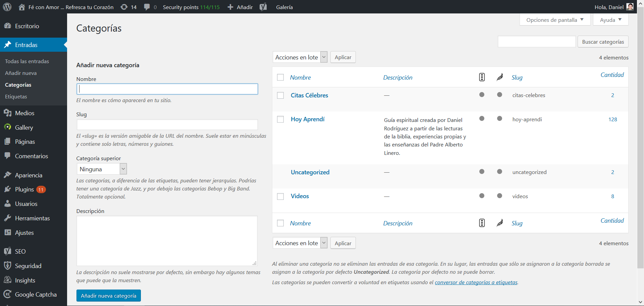Open the Yoast SEO icon in admin bar
Viewport: 644px width, 306px height.
pos(263,7)
